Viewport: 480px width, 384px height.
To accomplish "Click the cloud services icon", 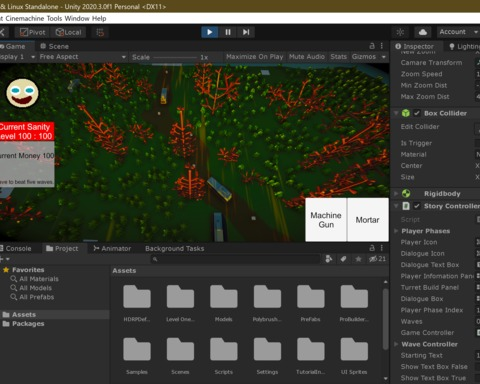I will [x=423, y=32].
